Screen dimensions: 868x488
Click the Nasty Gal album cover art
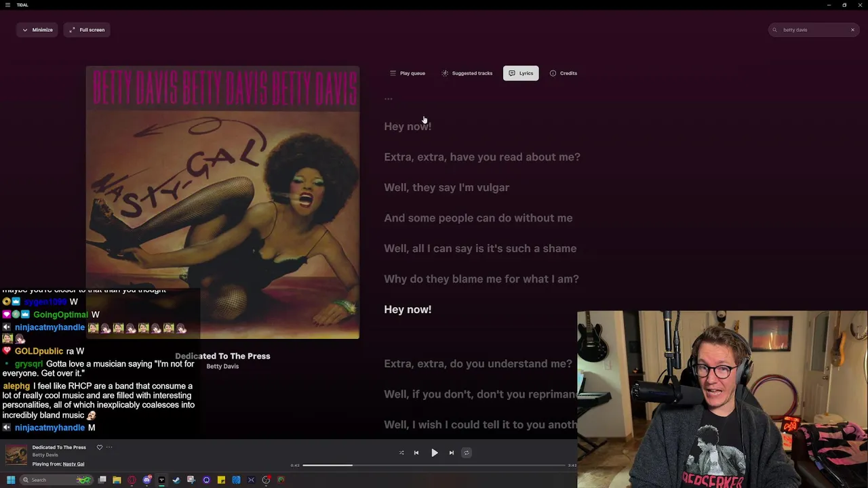(222, 202)
